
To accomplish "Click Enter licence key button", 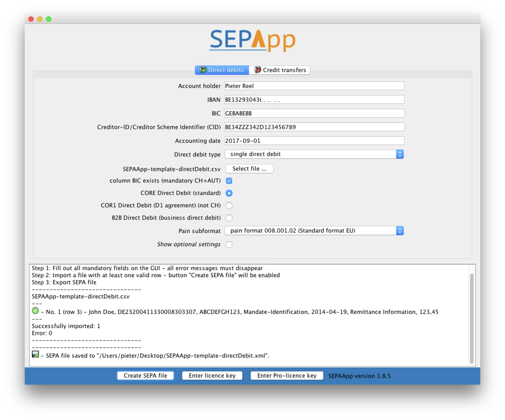I will point(212,376).
